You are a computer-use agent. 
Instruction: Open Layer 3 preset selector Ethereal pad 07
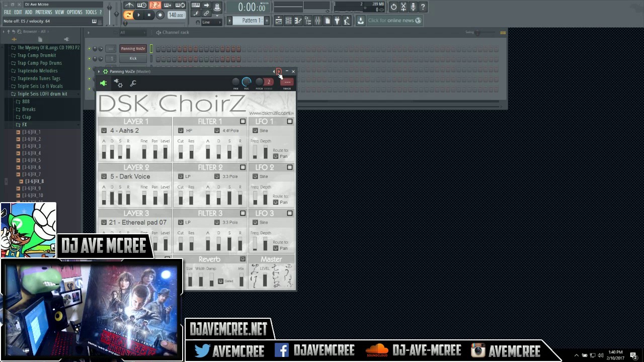coord(104,222)
